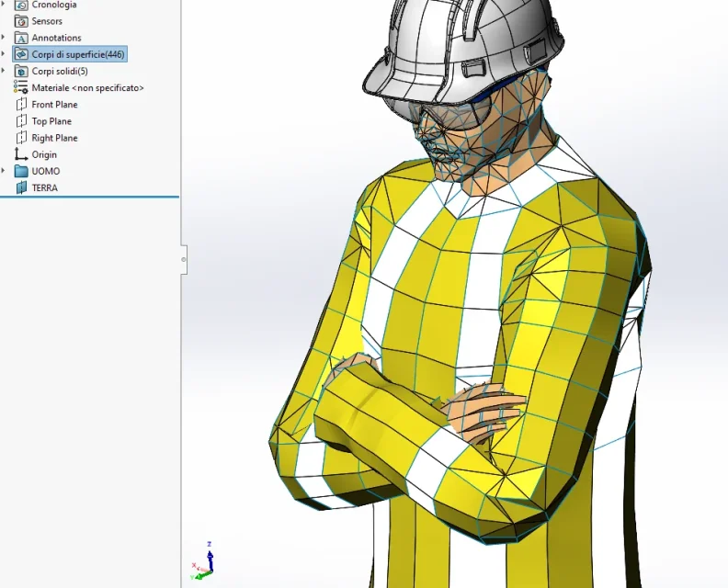Click the Materiale icon in feature tree

click(21, 87)
